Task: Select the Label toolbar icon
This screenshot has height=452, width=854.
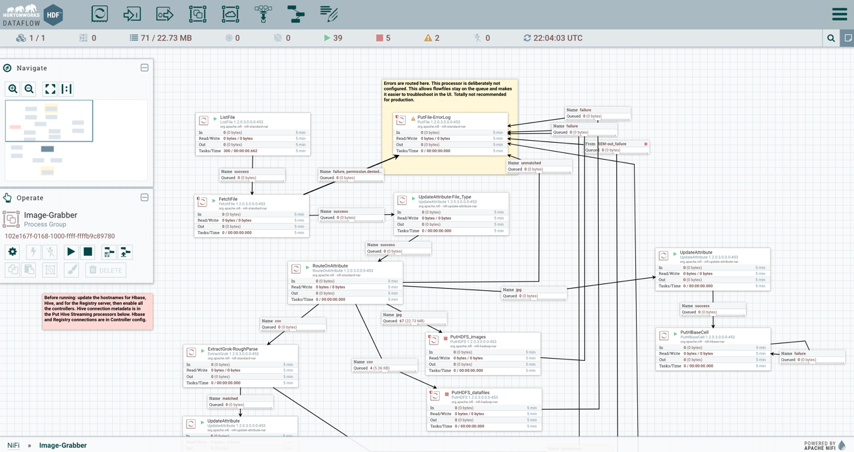Action: click(x=329, y=14)
